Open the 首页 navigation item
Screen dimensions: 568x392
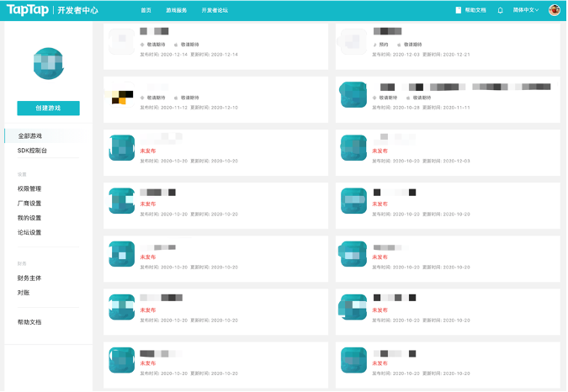point(146,10)
